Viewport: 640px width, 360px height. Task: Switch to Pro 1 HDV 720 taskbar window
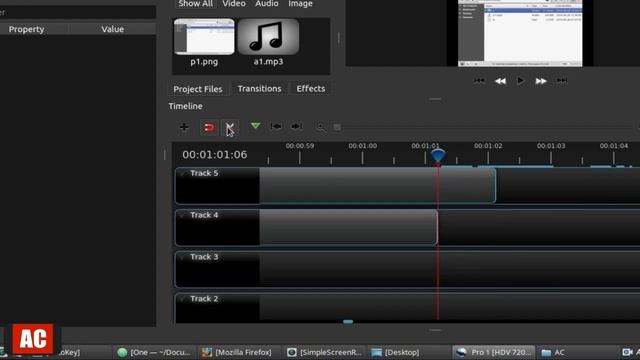495,352
